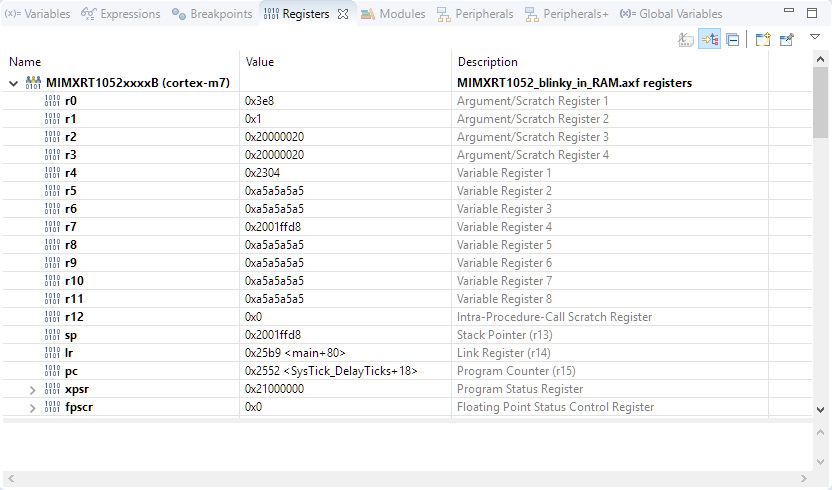Expand the fpscr register
This screenshot has width=832, height=490.
pos(32,408)
